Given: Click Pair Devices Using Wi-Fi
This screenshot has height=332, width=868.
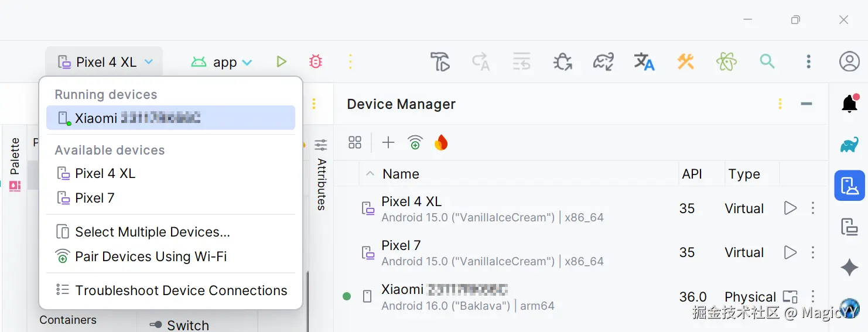Looking at the screenshot, I should point(151,256).
